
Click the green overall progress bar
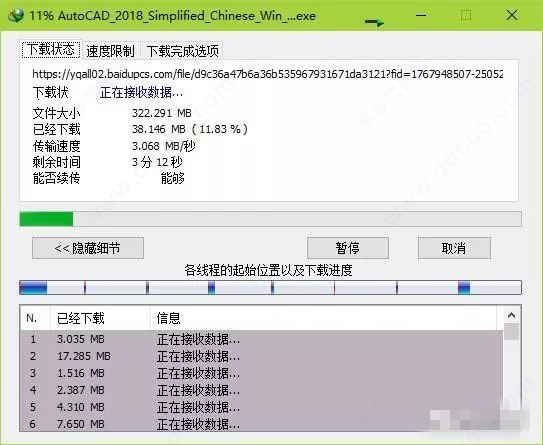[270, 219]
